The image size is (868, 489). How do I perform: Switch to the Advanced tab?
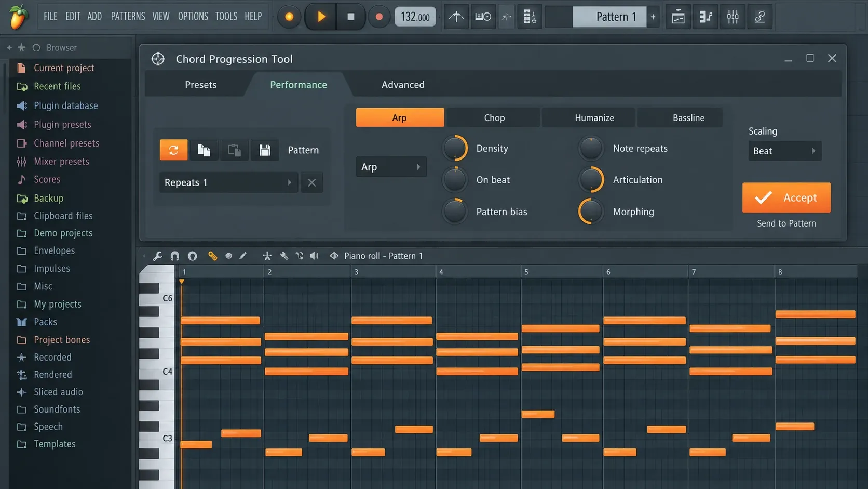(x=403, y=85)
